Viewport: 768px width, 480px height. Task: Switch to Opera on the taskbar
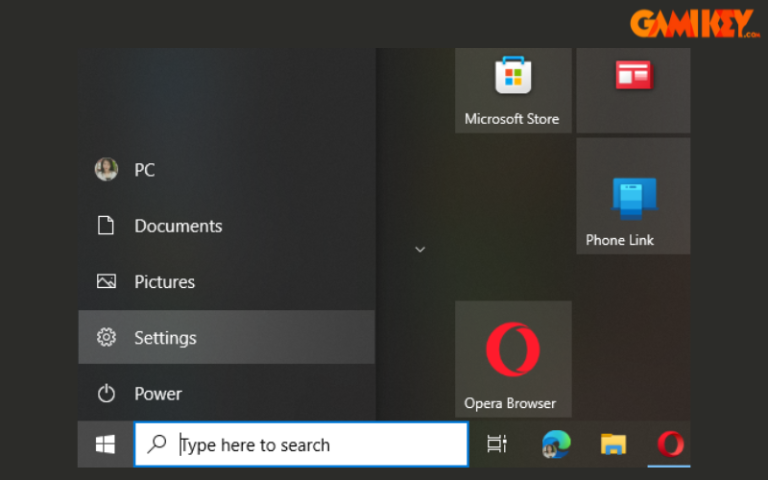(x=670, y=444)
